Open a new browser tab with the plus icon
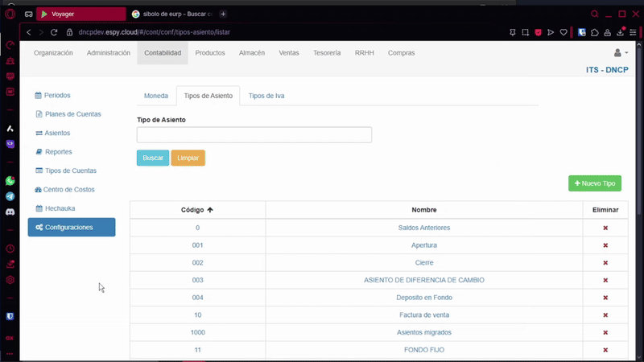This screenshot has height=362, width=644. 223,14
